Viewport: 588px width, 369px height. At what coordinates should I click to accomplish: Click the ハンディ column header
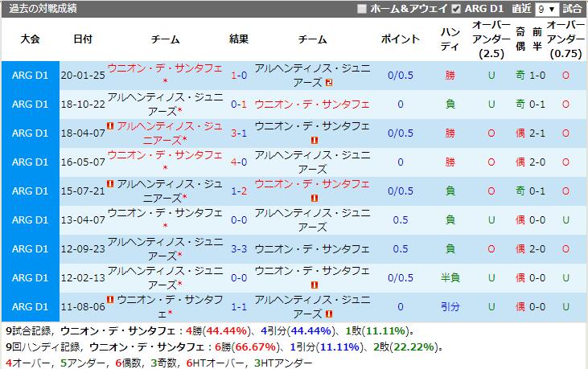(x=450, y=39)
